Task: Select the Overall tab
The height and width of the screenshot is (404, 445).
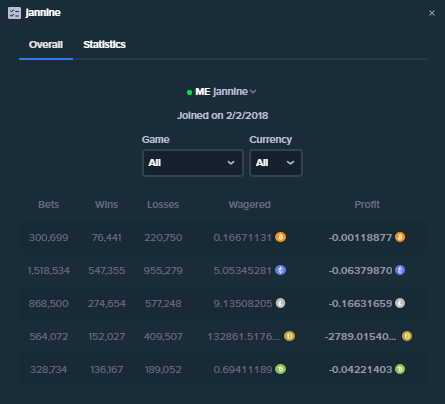Action: [46, 45]
